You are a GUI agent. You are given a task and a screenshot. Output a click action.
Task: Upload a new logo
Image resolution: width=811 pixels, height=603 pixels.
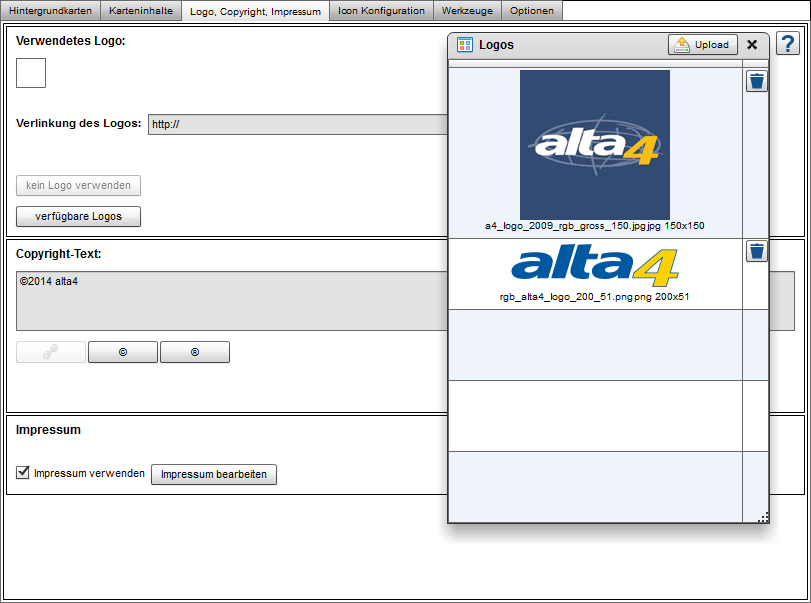click(702, 45)
